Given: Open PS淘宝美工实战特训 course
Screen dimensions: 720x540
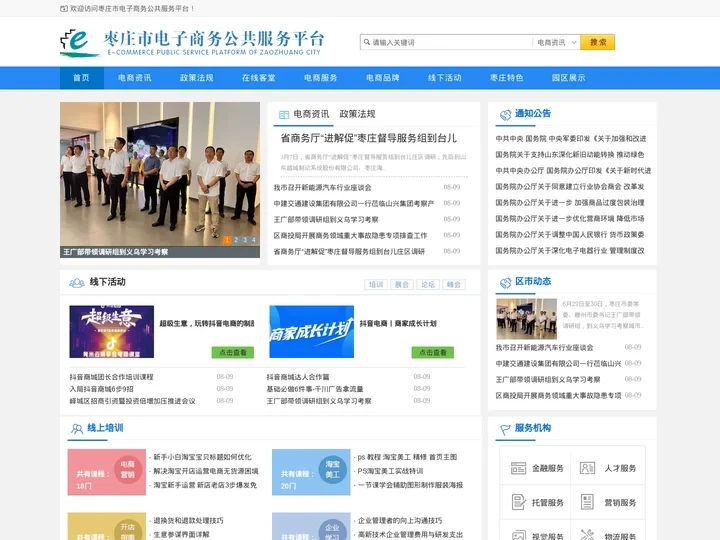Looking at the screenshot, I should click(x=390, y=471).
